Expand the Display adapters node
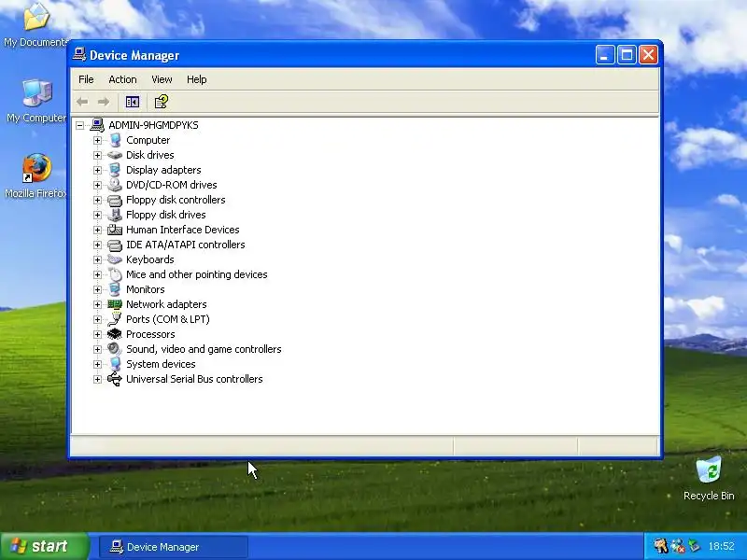This screenshot has height=560, width=747. tap(98, 170)
